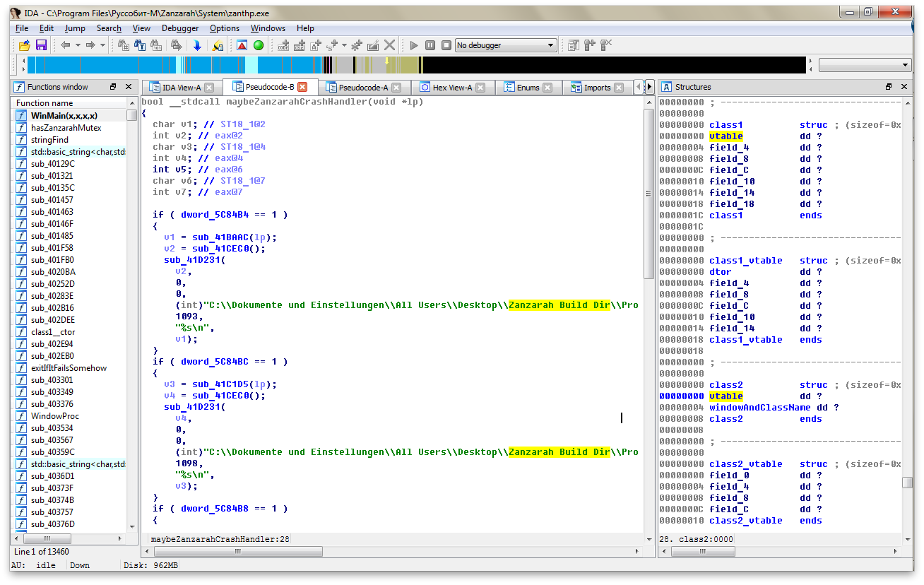Click the blue down-arrow jump icon
This screenshot has height=585, width=924.
198,45
